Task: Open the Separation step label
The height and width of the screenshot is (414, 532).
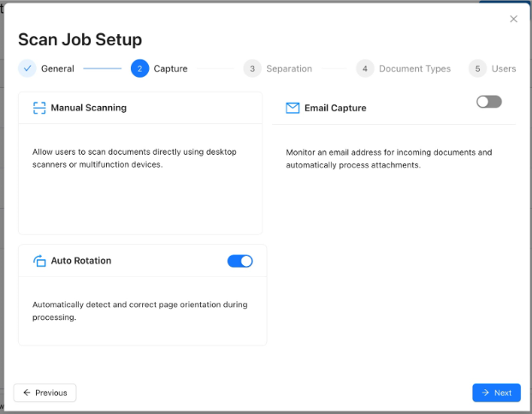Action: [x=288, y=68]
